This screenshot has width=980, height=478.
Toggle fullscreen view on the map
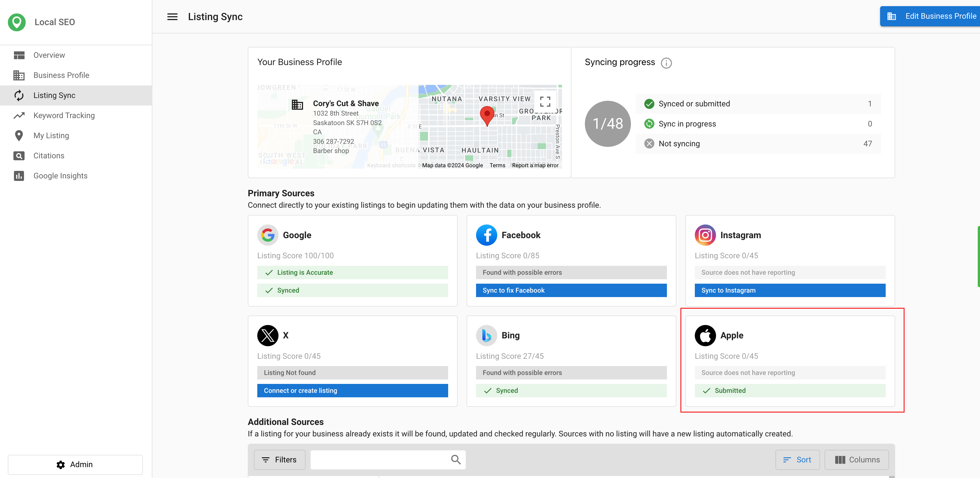(x=545, y=101)
